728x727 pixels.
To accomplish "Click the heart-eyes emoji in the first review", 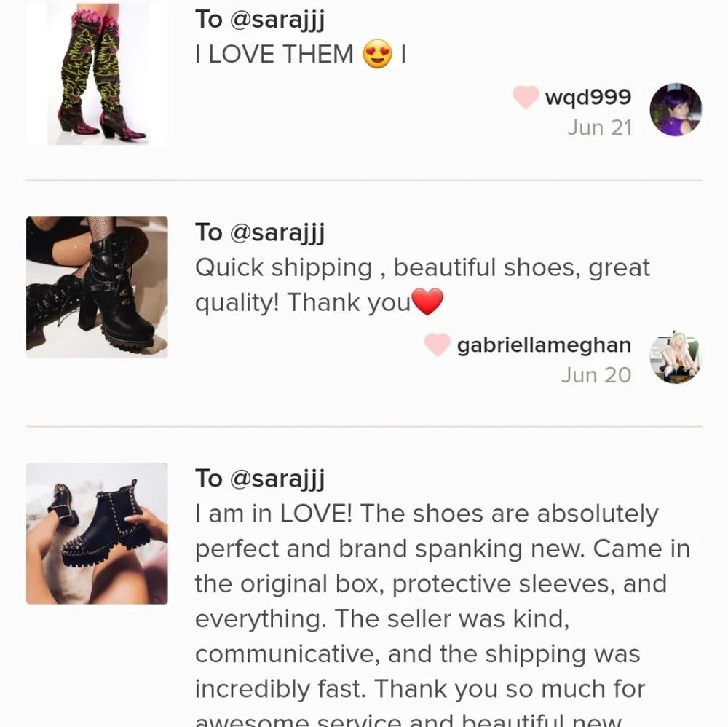I will click(x=377, y=54).
